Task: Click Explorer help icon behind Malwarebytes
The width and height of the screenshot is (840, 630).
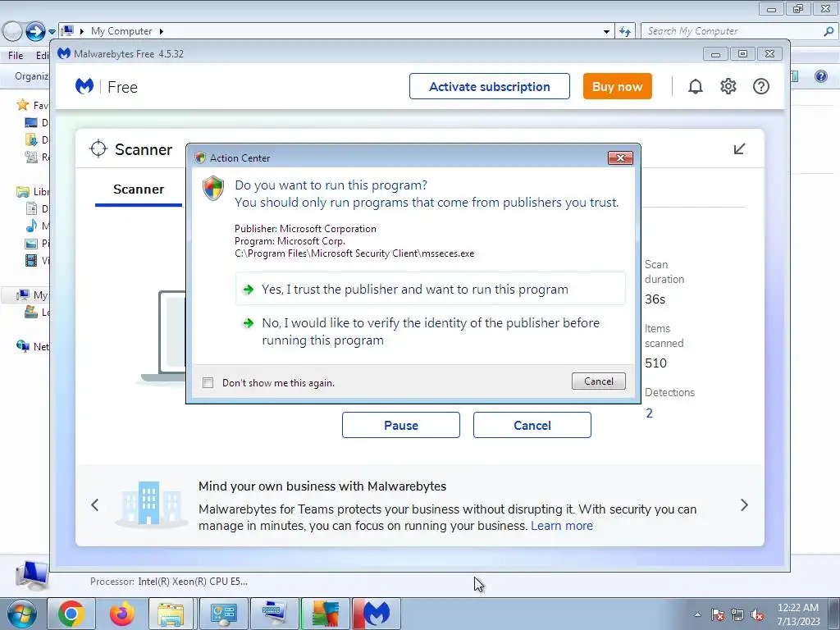Action: click(820, 76)
